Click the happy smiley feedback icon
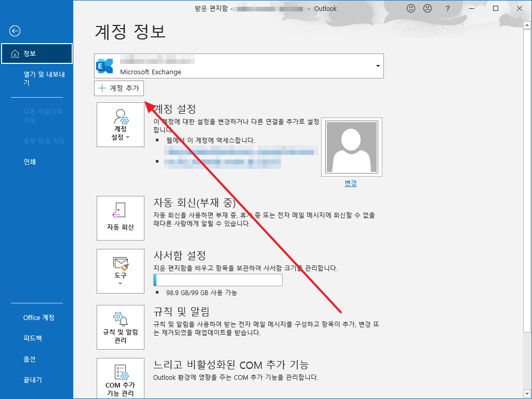The height and width of the screenshot is (399, 532). pos(411,8)
